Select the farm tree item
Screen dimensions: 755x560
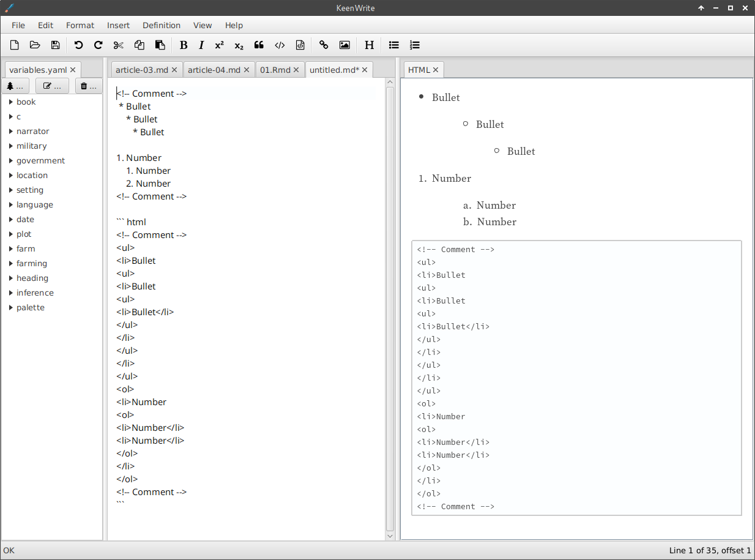(x=26, y=248)
